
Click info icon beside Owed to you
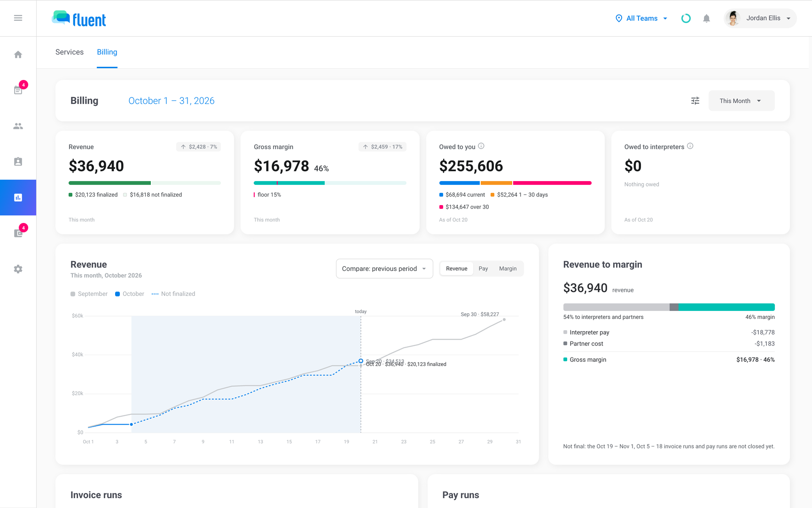point(481,146)
